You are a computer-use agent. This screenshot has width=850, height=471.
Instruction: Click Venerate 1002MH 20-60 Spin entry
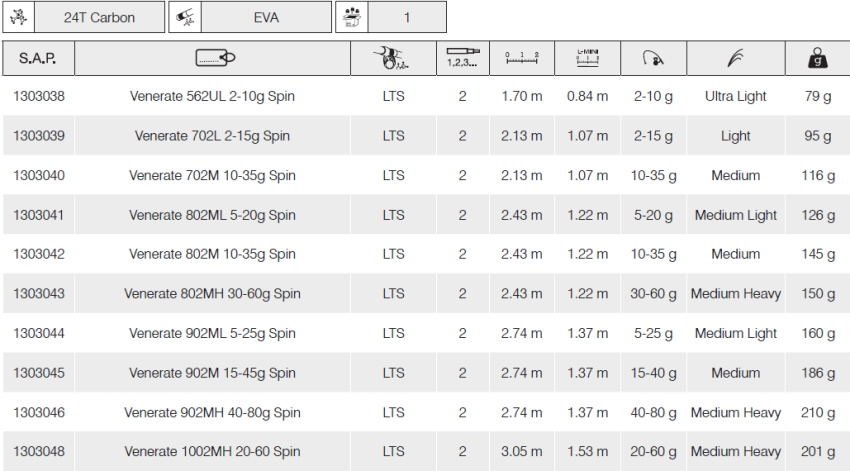tap(212, 451)
